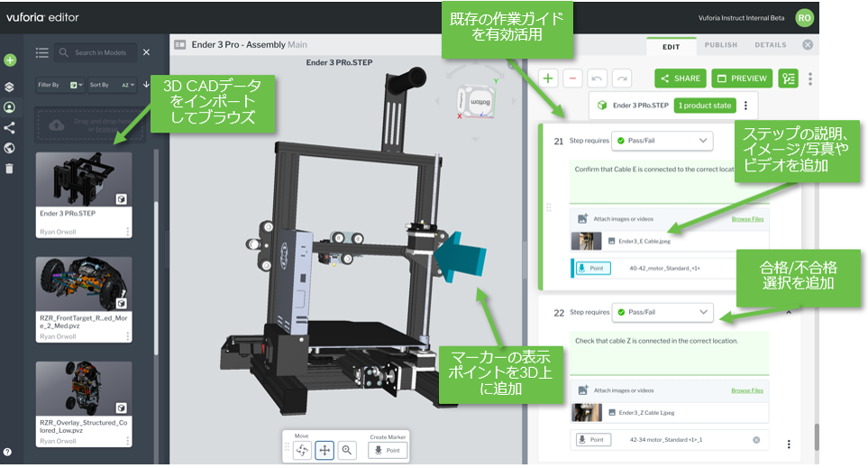Image resolution: width=868 pixels, height=468 pixels.
Task: Select the Ender 3 PRo.STEP model thumbnail
Action: tap(84, 180)
